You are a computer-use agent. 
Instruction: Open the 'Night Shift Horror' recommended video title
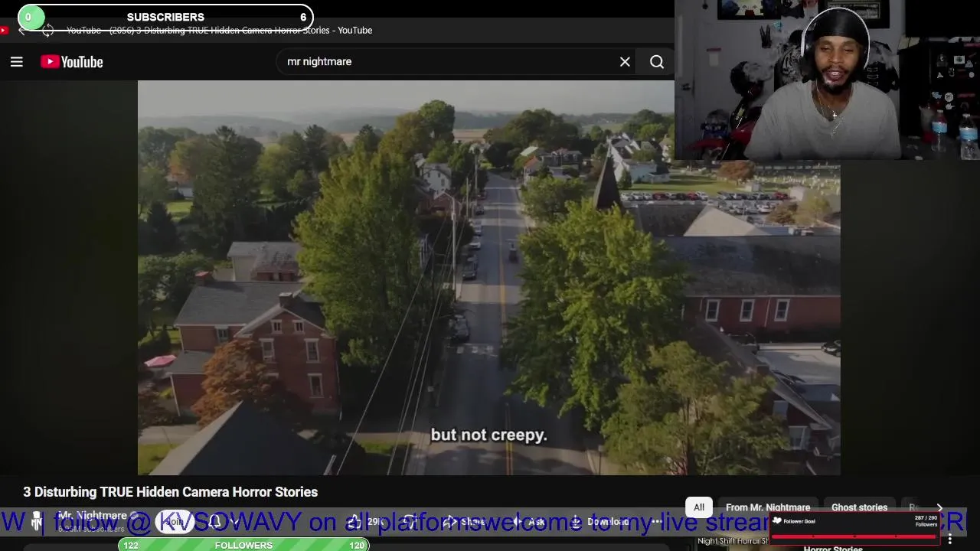(x=733, y=541)
